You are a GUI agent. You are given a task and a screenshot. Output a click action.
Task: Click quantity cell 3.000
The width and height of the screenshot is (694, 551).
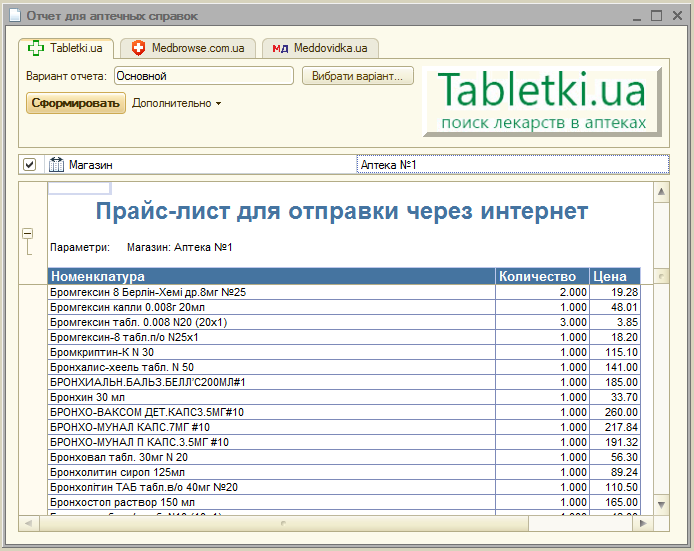(x=542, y=322)
